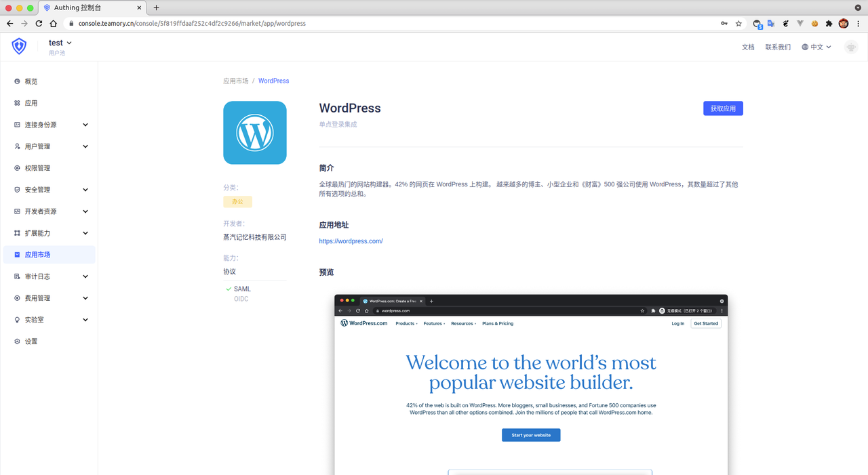
Task: Expand the 扩展能力 chevron
Action: pyautogui.click(x=85, y=233)
